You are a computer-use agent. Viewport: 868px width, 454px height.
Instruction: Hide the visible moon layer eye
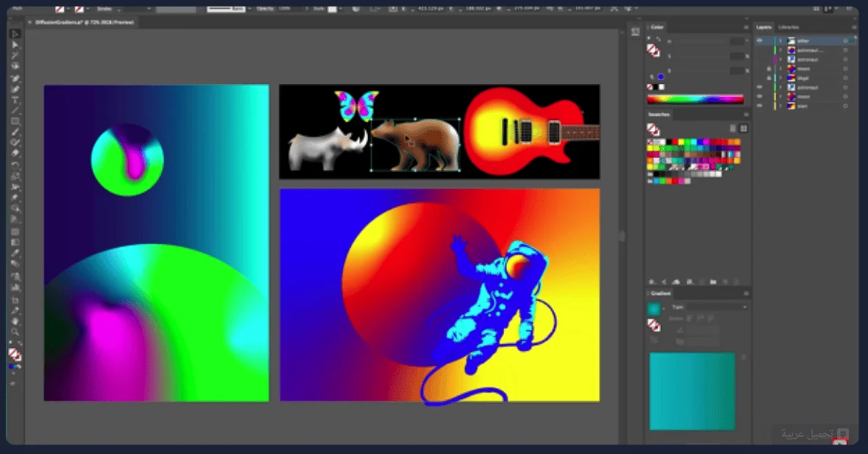click(759, 96)
